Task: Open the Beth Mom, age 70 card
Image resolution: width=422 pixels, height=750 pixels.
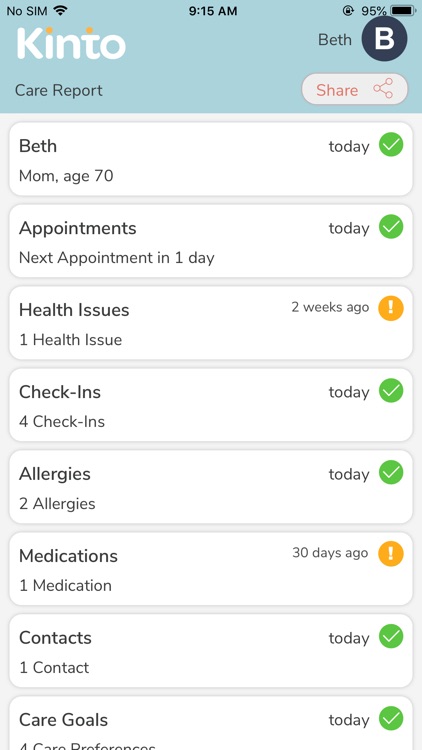Action: (211, 159)
